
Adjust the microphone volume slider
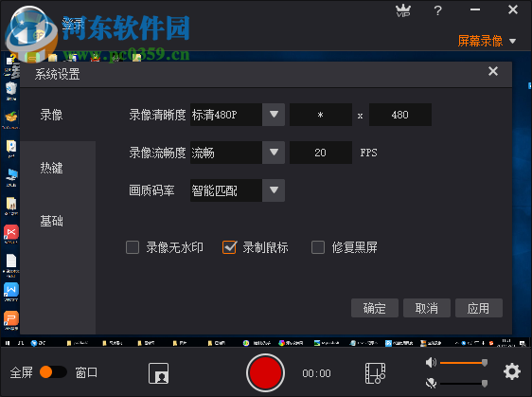pyautogui.click(x=464, y=384)
